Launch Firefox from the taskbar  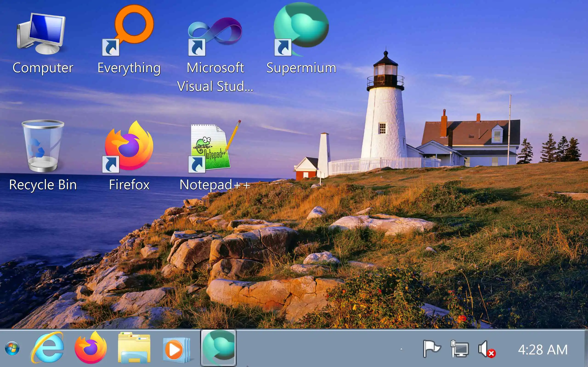(x=91, y=348)
